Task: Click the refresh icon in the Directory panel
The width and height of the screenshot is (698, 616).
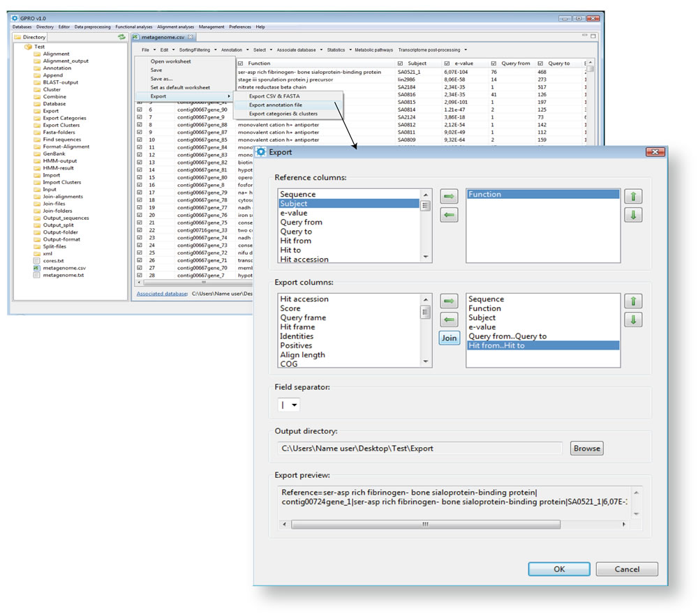Action: pyautogui.click(x=121, y=36)
